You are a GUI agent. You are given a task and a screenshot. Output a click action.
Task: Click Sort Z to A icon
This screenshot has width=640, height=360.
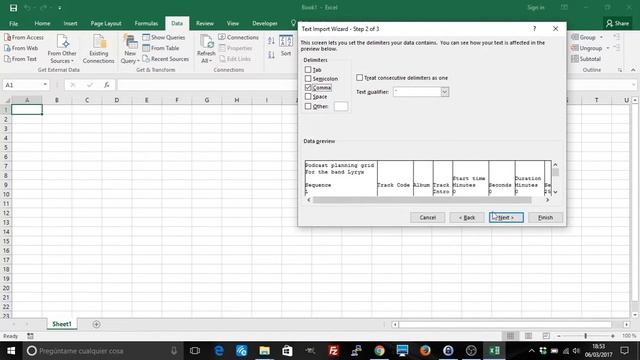pyautogui.click(x=271, y=55)
